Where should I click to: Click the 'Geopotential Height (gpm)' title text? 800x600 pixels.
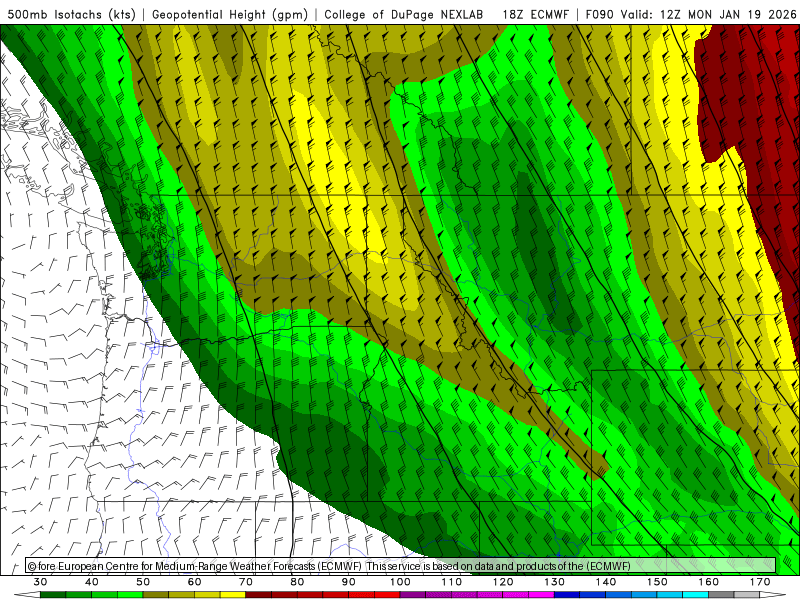pyautogui.click(x=230, y=15)
